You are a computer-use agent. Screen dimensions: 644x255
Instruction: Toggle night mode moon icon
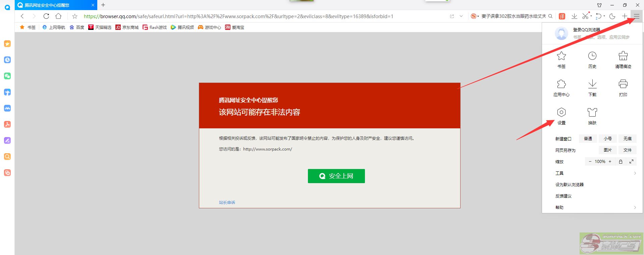(x=612, y=16)
